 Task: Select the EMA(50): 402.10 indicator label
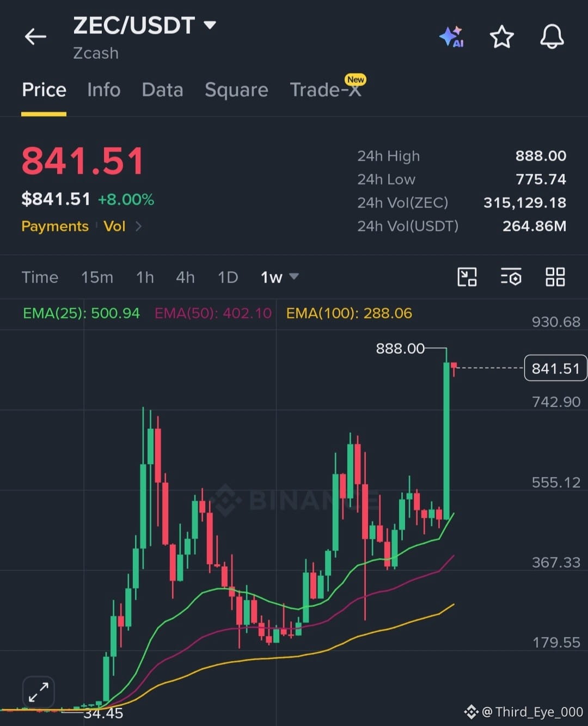(x=213, y=313)
